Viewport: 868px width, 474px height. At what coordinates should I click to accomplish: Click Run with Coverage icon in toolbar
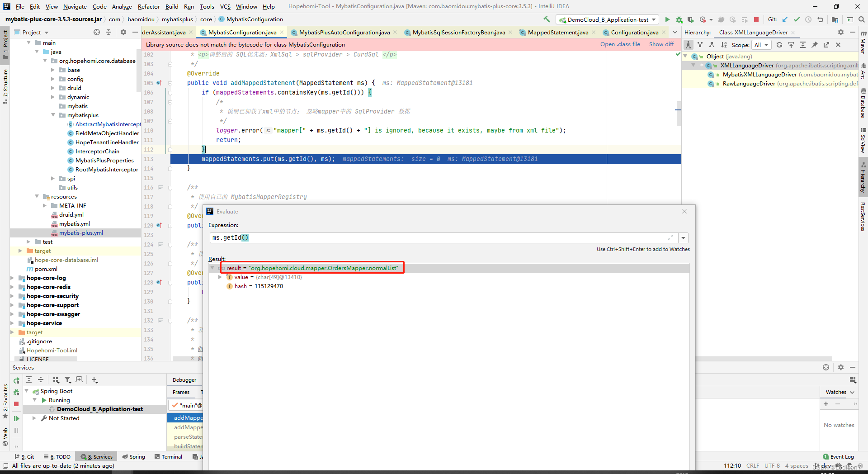pyautogui.click(x=691, y=19)
